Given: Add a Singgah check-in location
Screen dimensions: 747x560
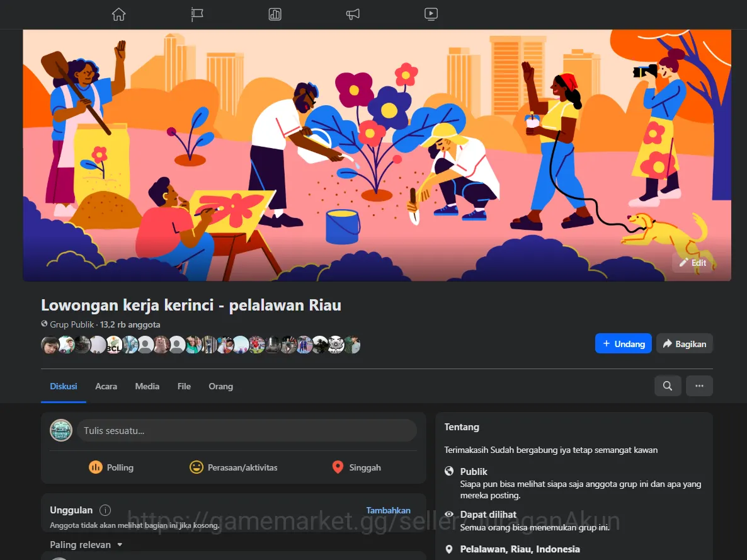Looking at the screenshot, I should [356, 467].
